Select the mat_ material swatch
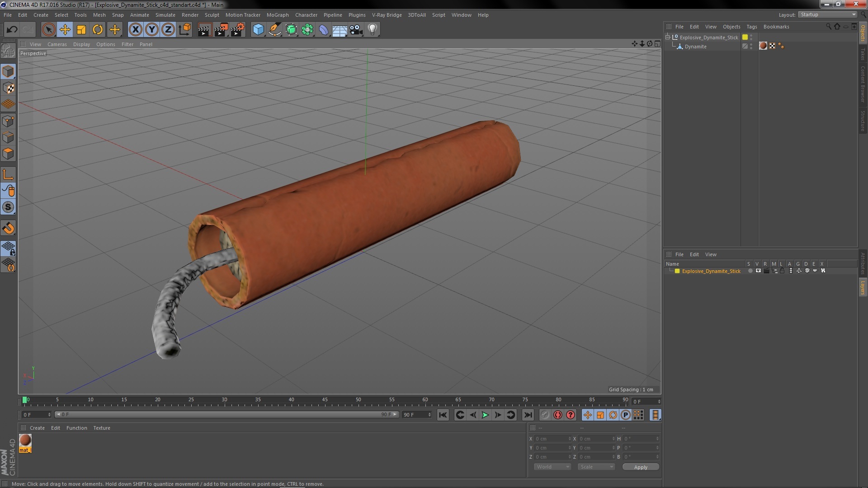The width and height of the screenshot is (868, 488). pyautogui.click(x=25, y=441)
